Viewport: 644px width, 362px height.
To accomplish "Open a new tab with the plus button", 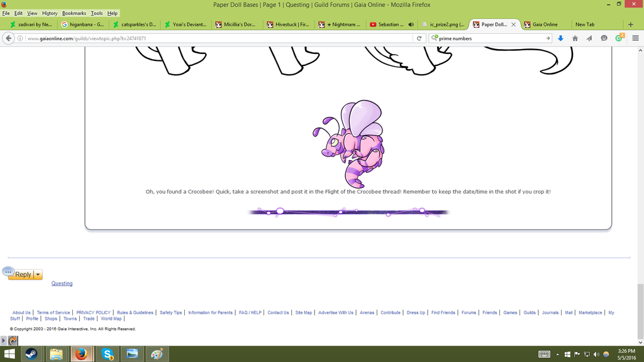I will click(630, 25).
